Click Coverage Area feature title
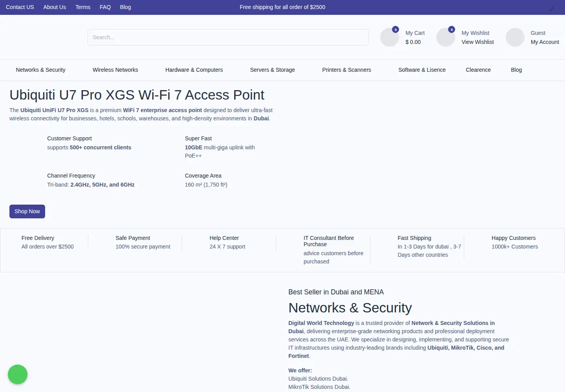The height and width of the screenshot is (392, 565). [203, 176]
